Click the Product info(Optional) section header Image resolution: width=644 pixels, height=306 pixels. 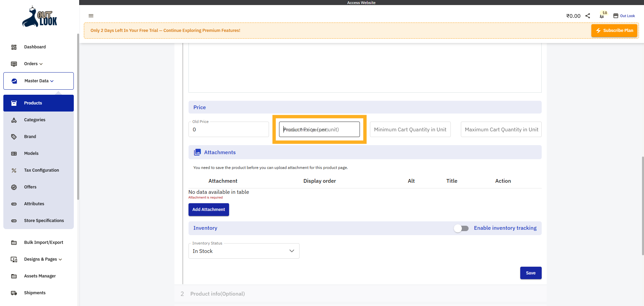point(217,294)
